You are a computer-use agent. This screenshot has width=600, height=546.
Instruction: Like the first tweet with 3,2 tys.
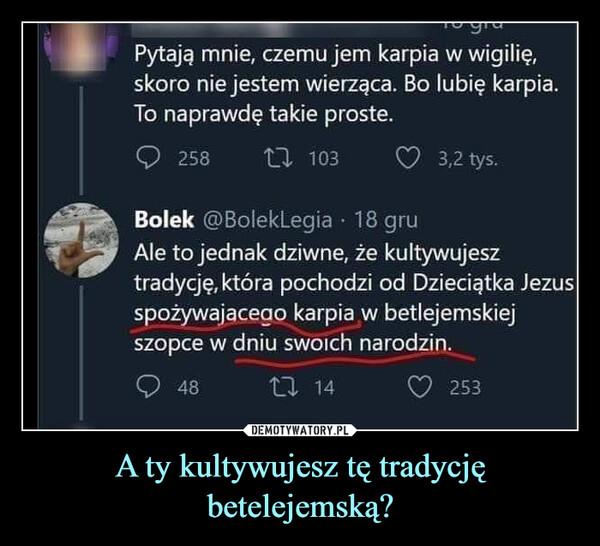[x=408, y=158]
